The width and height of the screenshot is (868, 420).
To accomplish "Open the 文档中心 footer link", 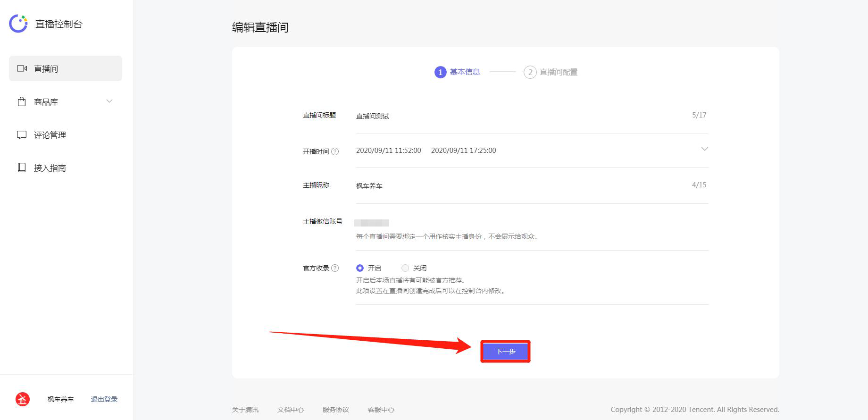I will pyautogui.click(x=291, y=410).
